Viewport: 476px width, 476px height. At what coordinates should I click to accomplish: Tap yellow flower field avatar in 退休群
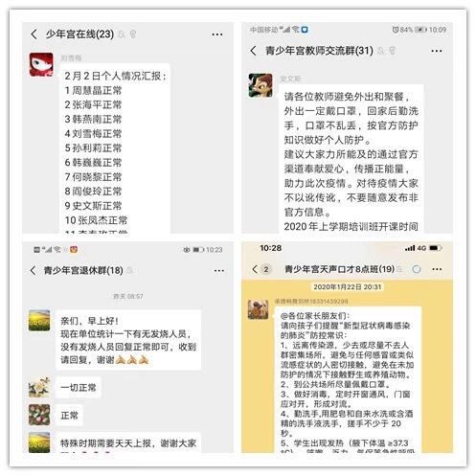(39, 320)
